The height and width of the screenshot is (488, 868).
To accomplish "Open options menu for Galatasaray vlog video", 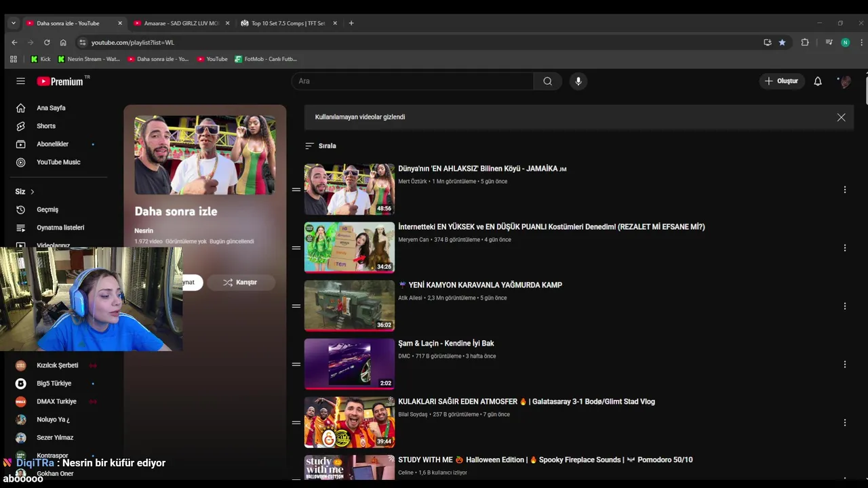I will tap(845, 423).
